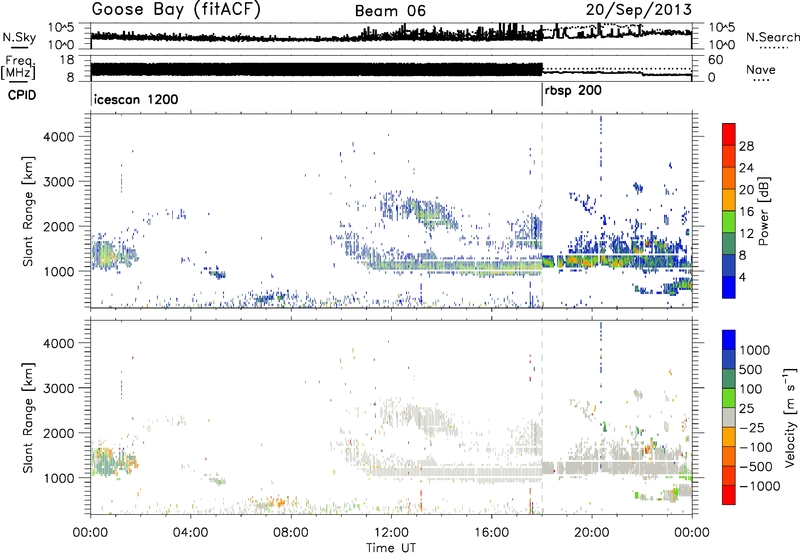Click the '4000' tick on the power panel

click(58, 137)
